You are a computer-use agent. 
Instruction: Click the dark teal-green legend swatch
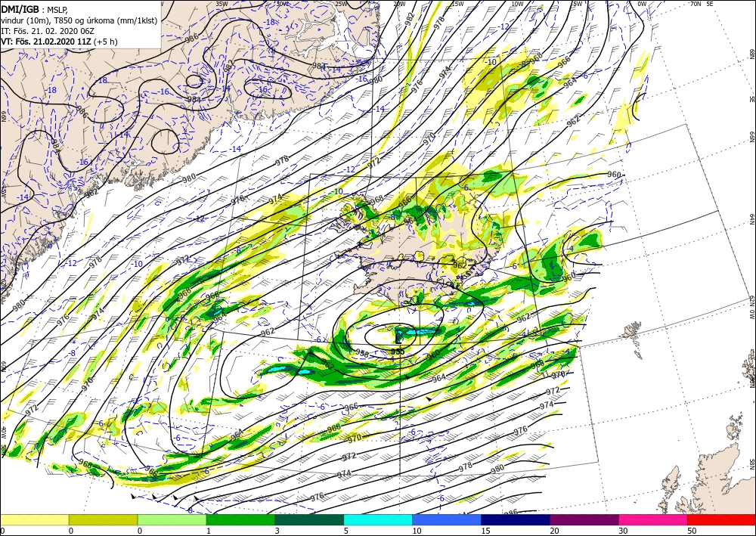309,519
